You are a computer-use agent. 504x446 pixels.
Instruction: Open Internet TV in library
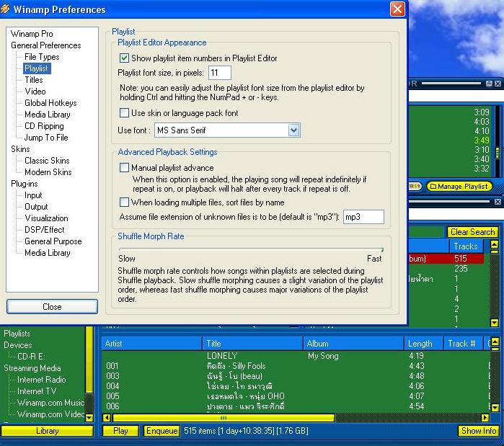[36, 391]
